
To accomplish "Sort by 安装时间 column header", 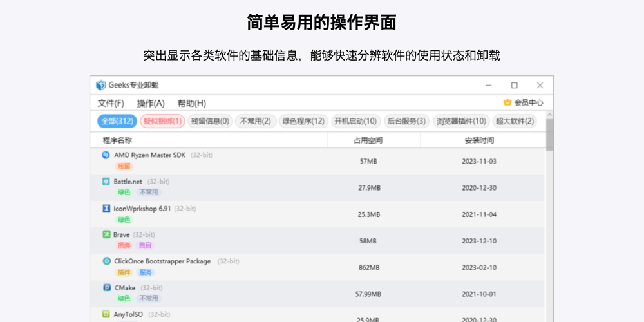I will tap(479, 140).
